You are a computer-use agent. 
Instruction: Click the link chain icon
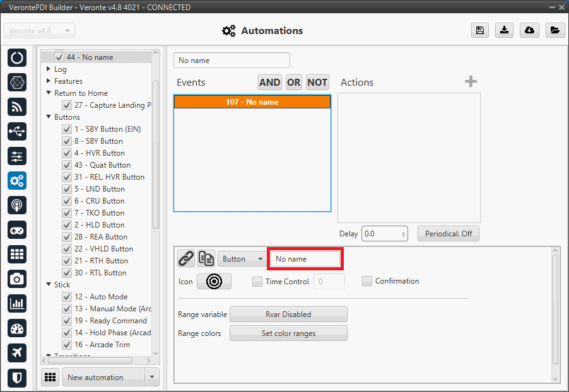click(186, 258)
